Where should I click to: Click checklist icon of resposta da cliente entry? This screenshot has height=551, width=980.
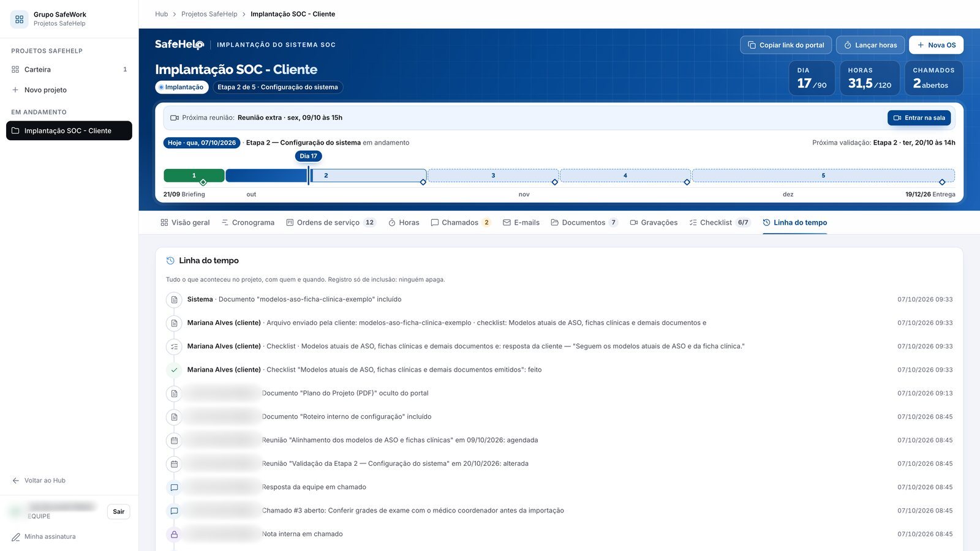[x=174, y=347]
